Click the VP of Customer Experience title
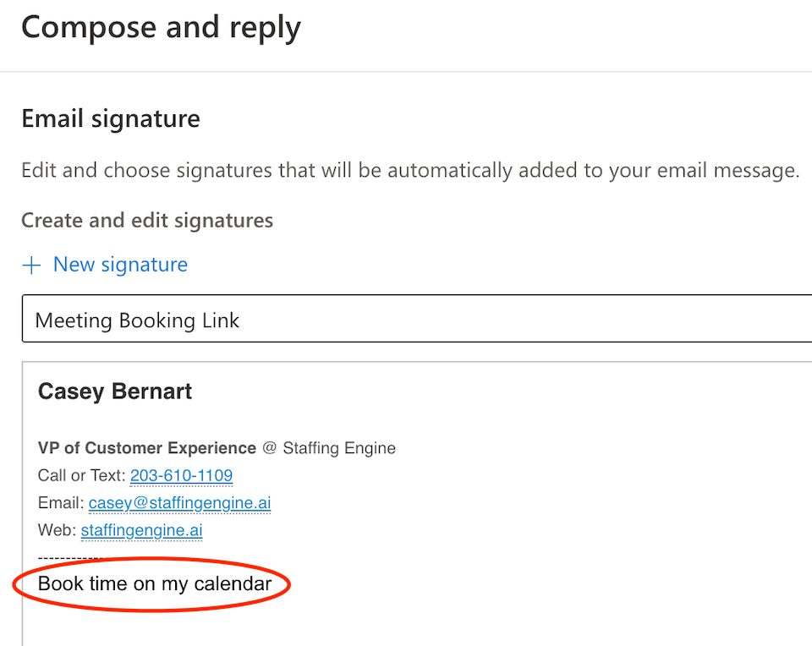This screenshot has height=646, width=812. 146,448
